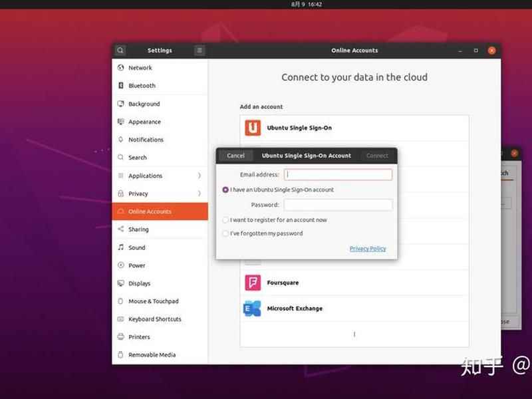Expand the Applications submenu chevron
This screenshot has height=399, width=532.
pos(199,176)
